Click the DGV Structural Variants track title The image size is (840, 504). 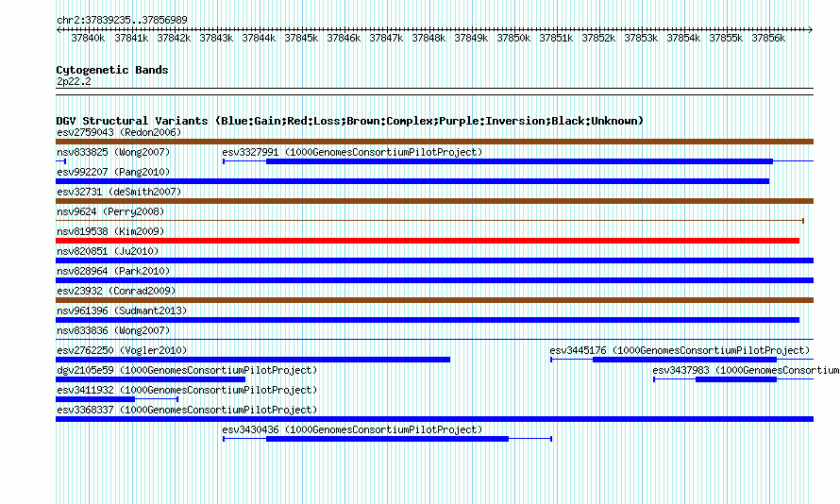click(349, 121)
